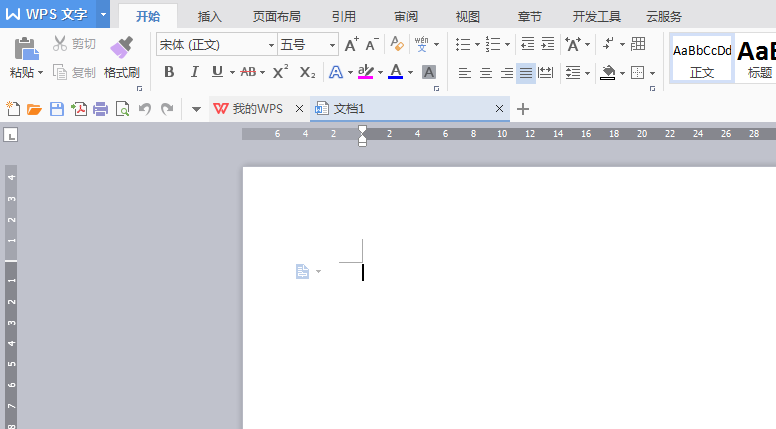Apply magenta highlight color
This screenshot has width=776, height=429.
(x=366, y=72)
